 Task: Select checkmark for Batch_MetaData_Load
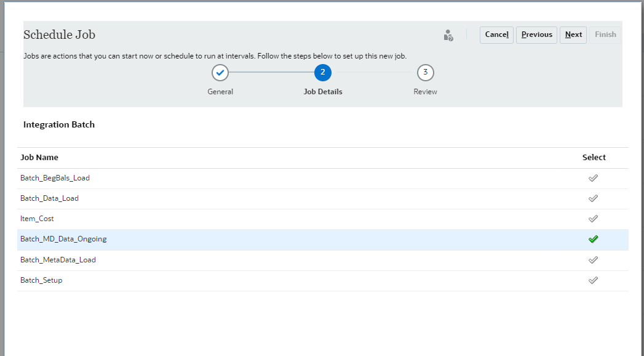[x=593, y=260]
